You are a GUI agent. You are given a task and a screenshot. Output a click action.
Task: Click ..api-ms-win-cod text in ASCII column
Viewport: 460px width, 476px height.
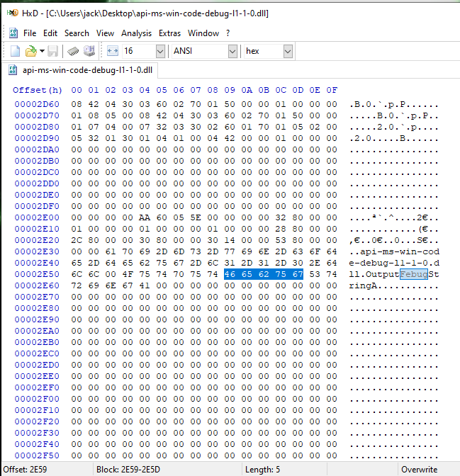pyautogui.click(x=394, y=251)
